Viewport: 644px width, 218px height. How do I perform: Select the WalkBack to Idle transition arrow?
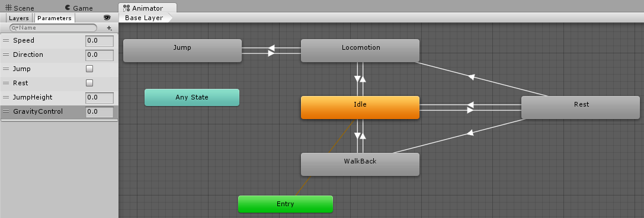pos(363,136)
